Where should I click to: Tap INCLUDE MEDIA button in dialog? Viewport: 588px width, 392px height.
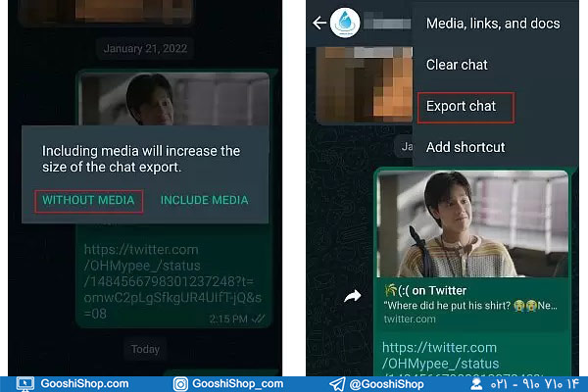pos(205,200)
